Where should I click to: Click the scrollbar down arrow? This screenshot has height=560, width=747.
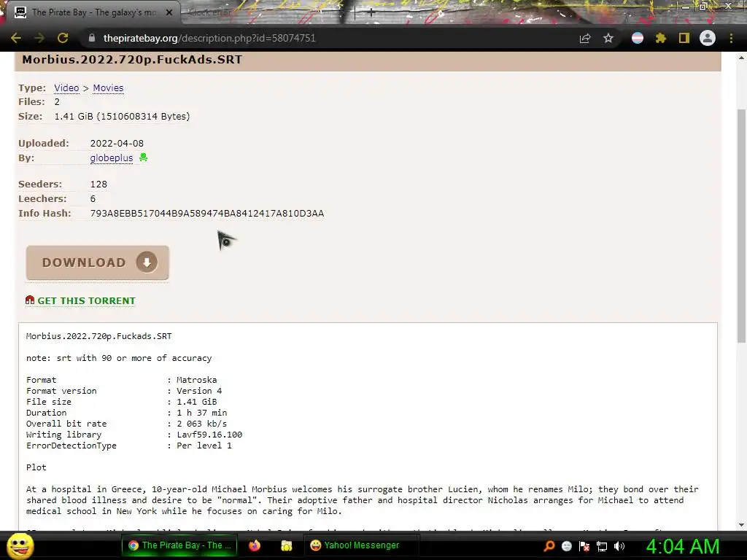741,525
